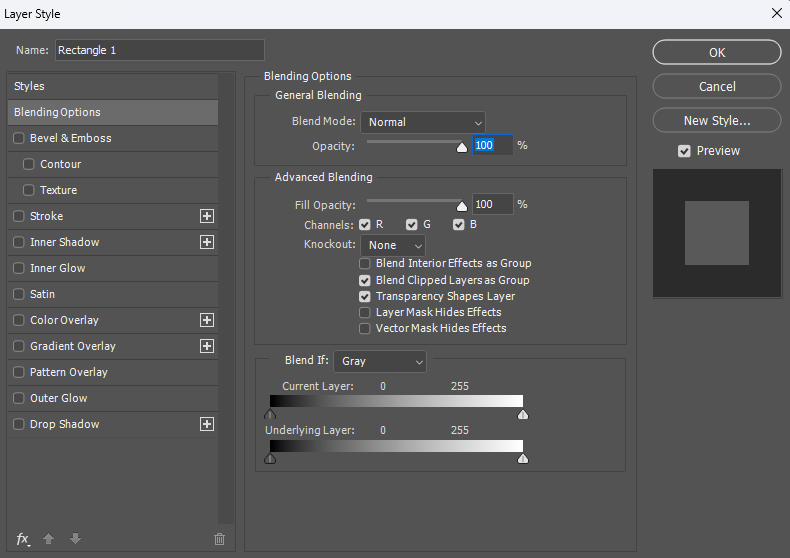Enable the Stroke checkbox
This screenshot has height=558, width=790.
19,216
